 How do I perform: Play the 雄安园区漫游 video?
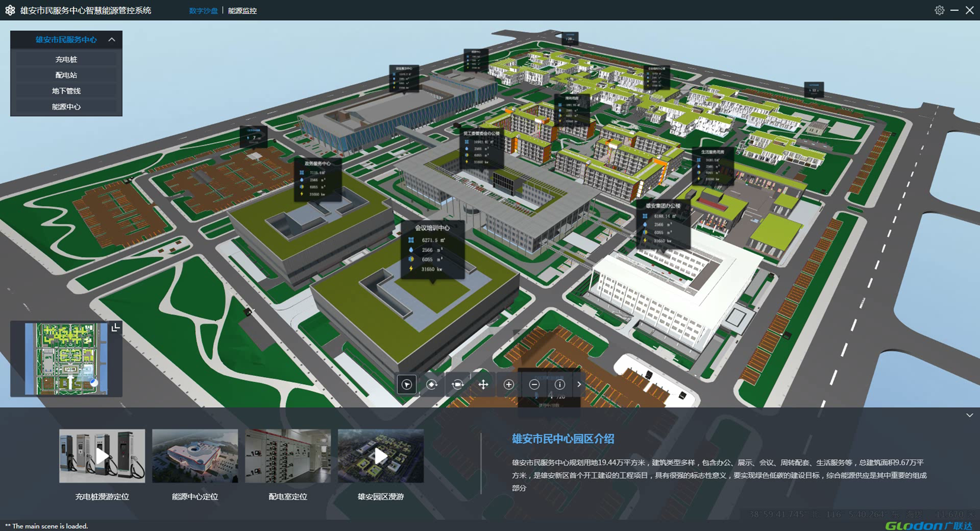click(381, 456)
